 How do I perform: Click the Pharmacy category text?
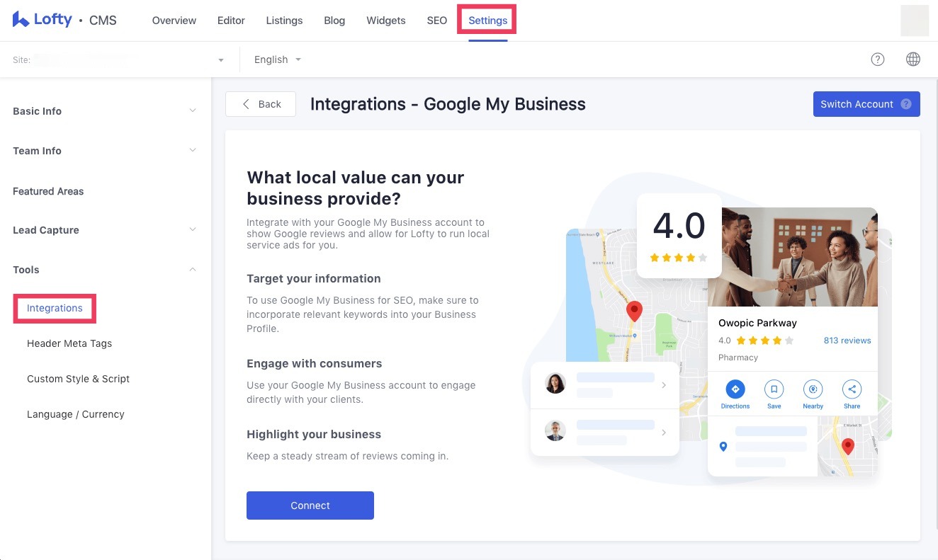pyautogui.click(x=738, y=358)
